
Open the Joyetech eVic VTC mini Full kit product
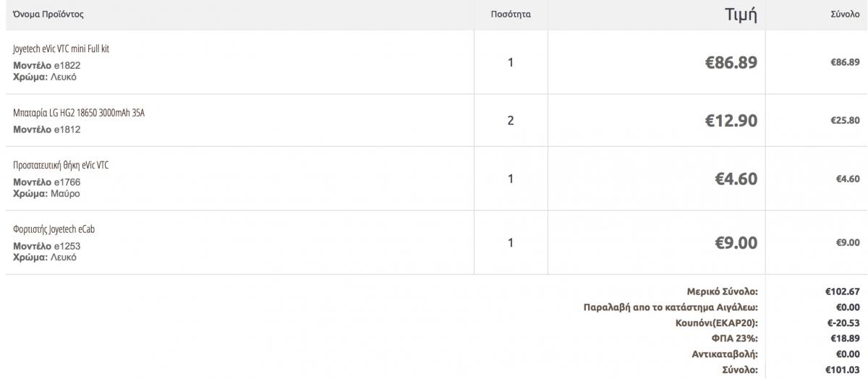tap(61, 49)
